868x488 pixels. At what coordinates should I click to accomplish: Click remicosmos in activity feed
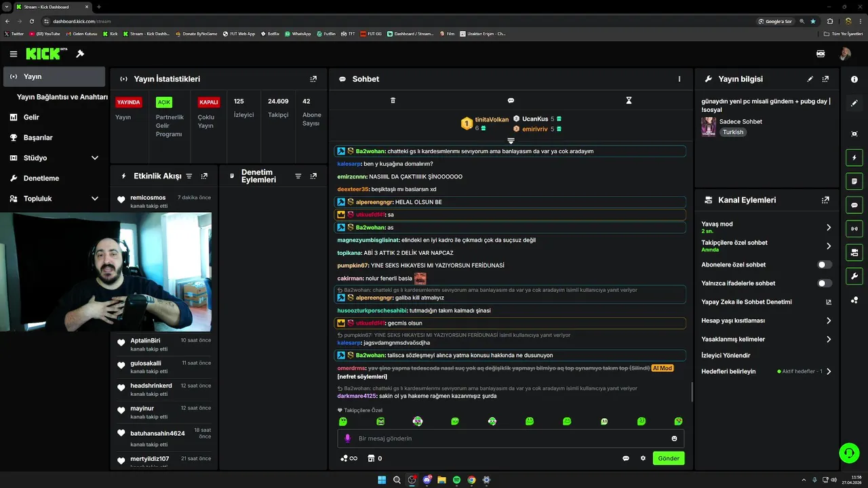coord(148,198)
